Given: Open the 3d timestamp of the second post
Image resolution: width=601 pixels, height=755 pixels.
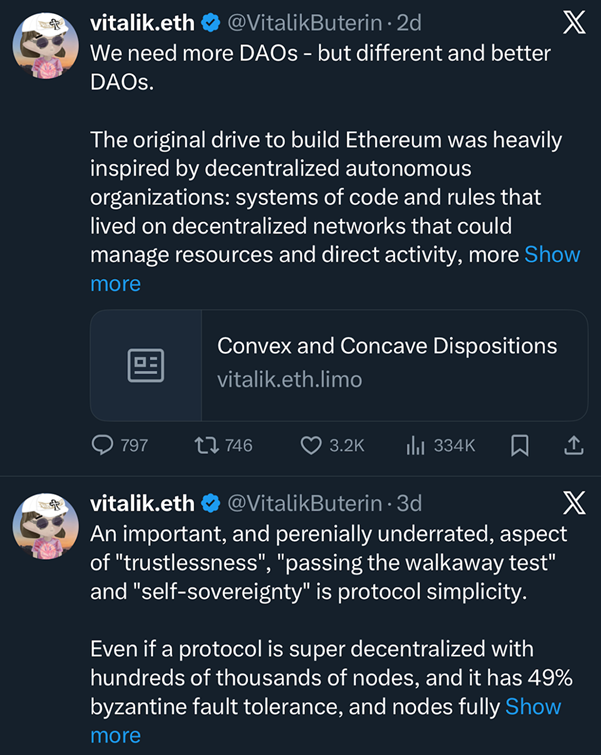Looking at the screenshot, I should click(x=410, y=502).
